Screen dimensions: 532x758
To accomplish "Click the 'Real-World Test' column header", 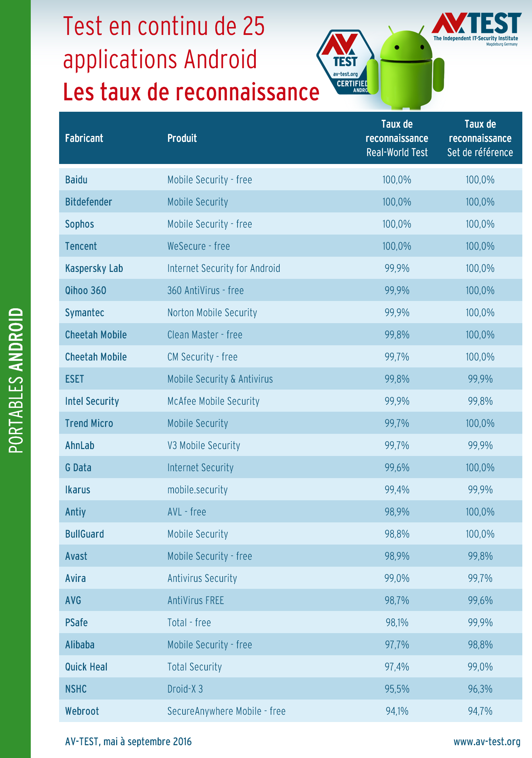I will pos(397,138).
